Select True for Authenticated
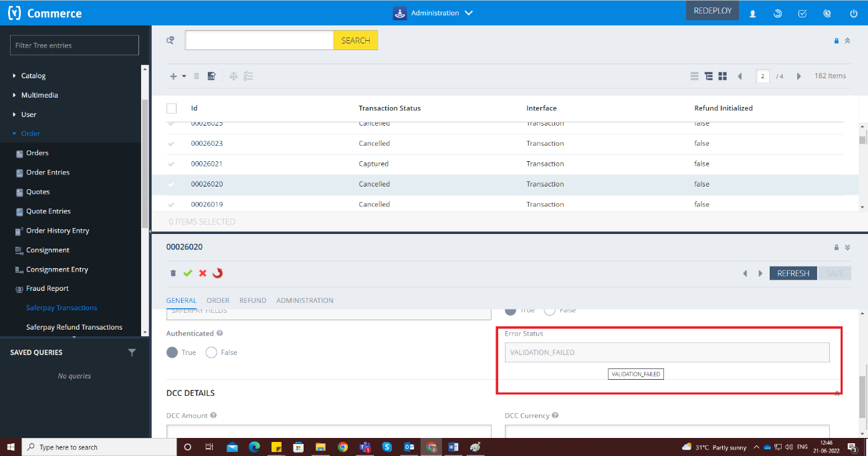Image resolution: width=868 pixels, height=456 pixels. (173, 352)
